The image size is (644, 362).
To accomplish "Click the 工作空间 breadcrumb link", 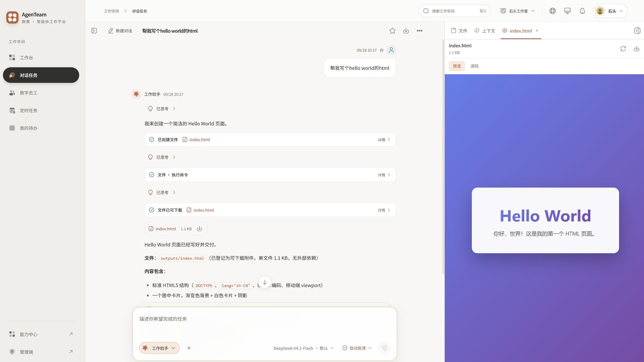I will pyautogui.click(x=111, y=11).
